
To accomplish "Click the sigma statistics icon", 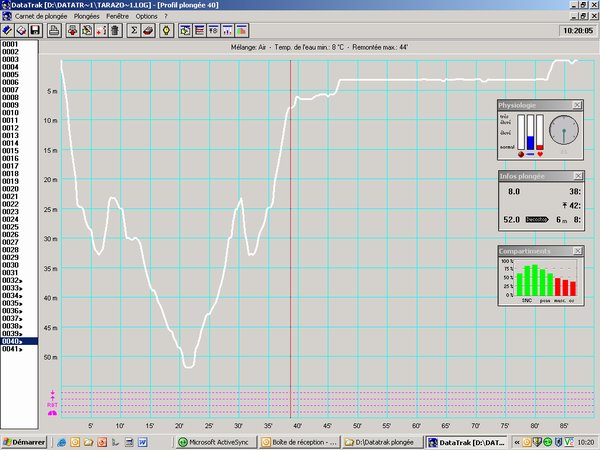I will (x=134, y=31).
